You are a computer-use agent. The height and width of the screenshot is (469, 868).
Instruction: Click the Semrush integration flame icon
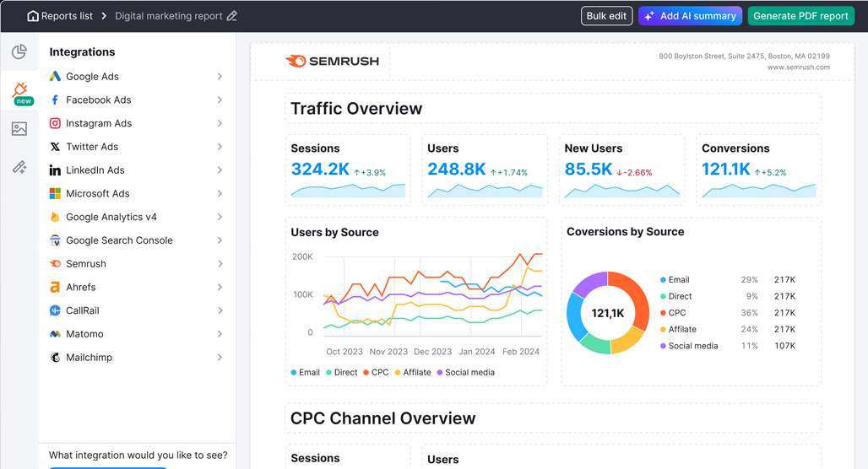coord(55,264)
